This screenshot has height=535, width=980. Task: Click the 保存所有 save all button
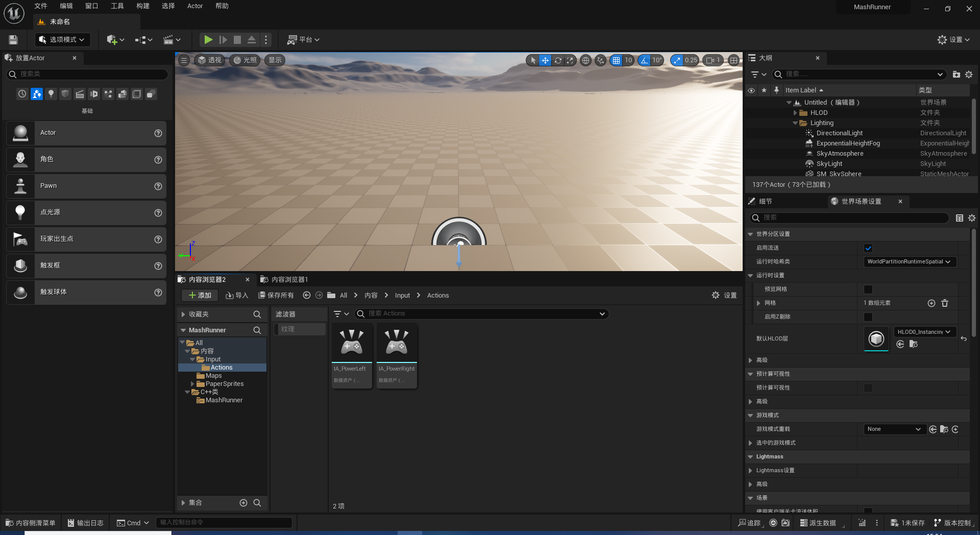(276, 296)
